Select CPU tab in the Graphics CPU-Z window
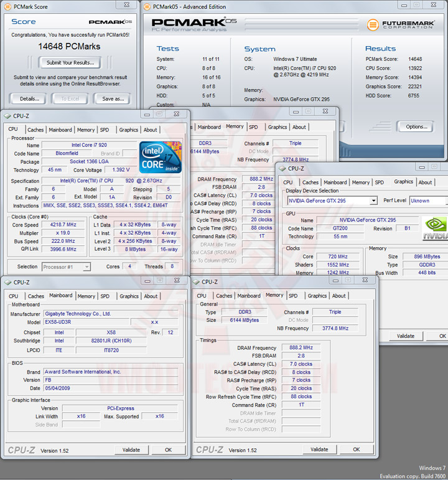The height and width of the screenshot is (480, 448). pyautogui.click(x=287, y=182)
